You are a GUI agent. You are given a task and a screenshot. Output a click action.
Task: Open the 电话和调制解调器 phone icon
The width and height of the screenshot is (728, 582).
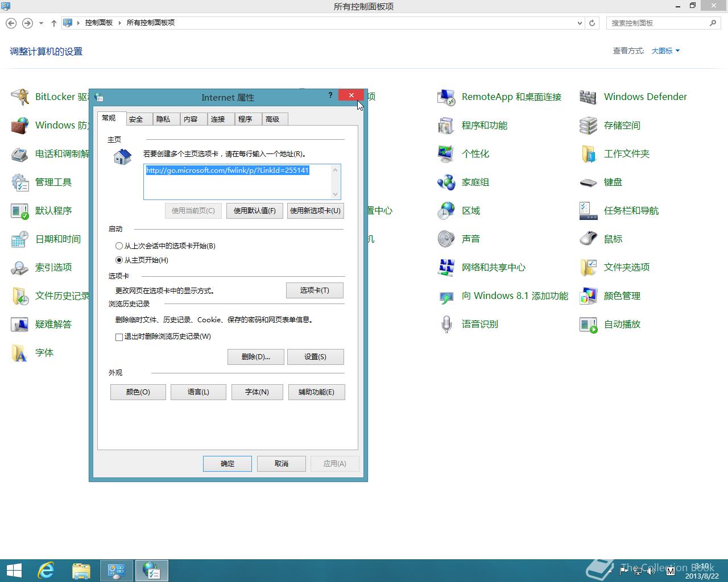pyautogui.click(x=20, y=153)
